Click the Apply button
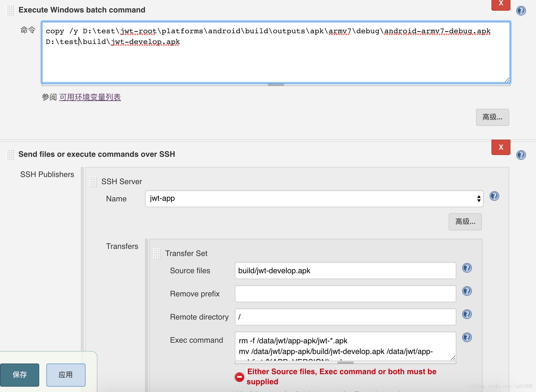The width and height of the screenshot is (536, 392). click(x=66, y=375)
